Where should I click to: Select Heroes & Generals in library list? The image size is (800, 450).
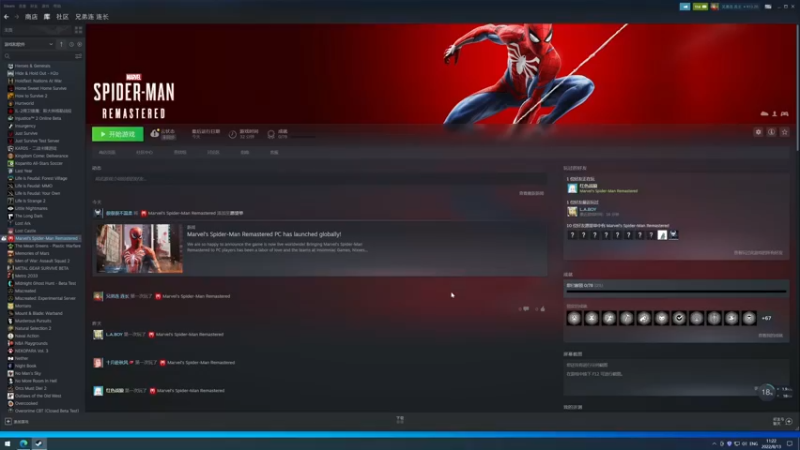coord(32,66)
